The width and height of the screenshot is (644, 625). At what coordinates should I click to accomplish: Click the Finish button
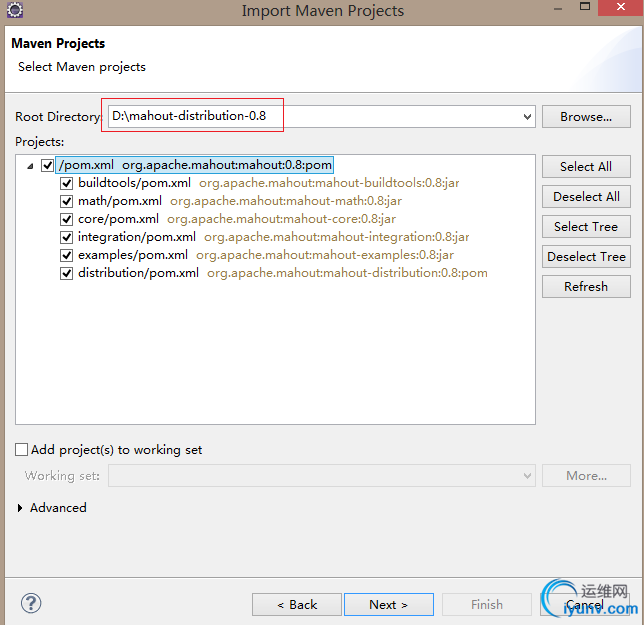pyautogui.click(x=487, y=604)
